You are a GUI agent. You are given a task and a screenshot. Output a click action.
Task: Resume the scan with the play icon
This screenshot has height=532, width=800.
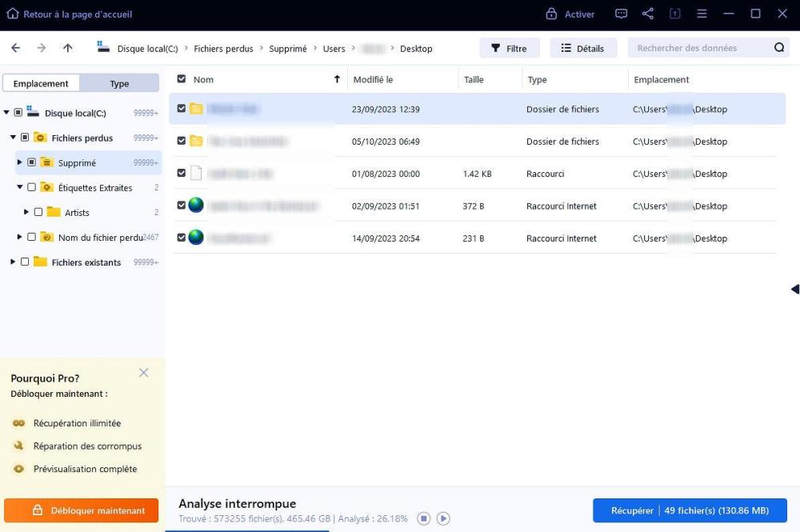tap(443, 518)
